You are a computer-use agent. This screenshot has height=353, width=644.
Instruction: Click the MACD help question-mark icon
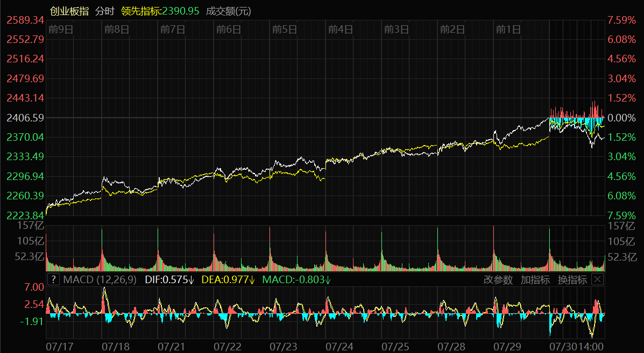[x=53, y=279]
